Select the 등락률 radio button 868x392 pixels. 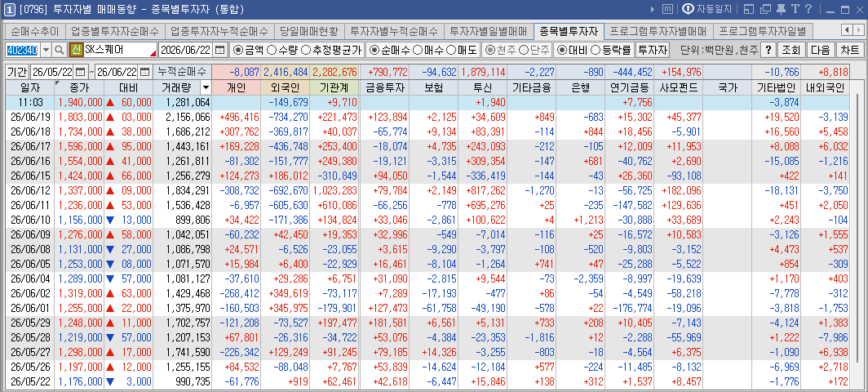click(596, 50)
